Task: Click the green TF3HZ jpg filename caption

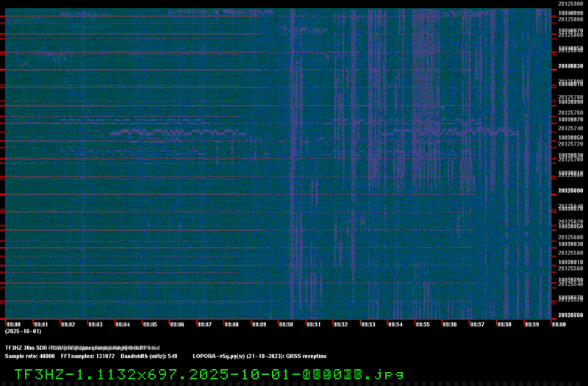Action: coord(209,374)
